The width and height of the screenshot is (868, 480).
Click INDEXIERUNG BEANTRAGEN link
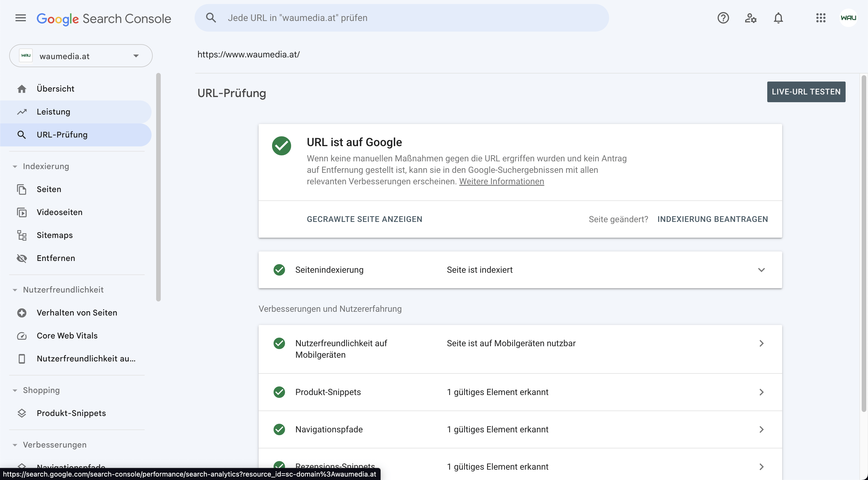(713, 219)
